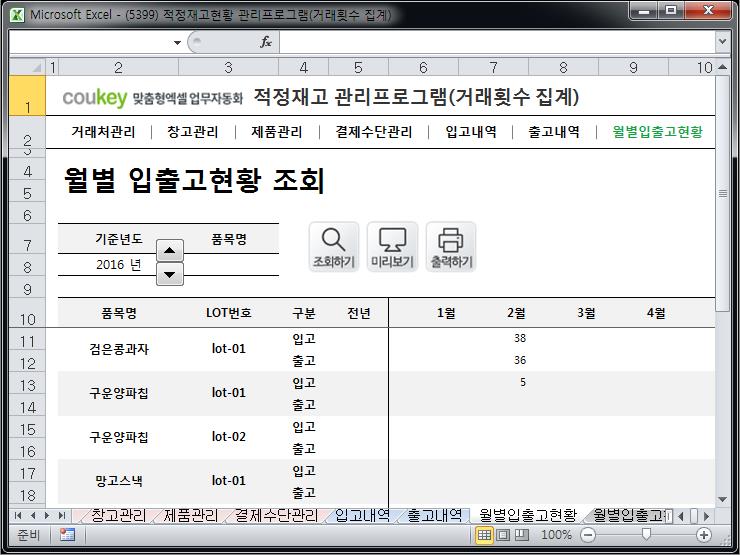The width and height of the screenshot is (740, 555).
Task: Open the 출고내역 navigation link
Action: coord(554,132)
